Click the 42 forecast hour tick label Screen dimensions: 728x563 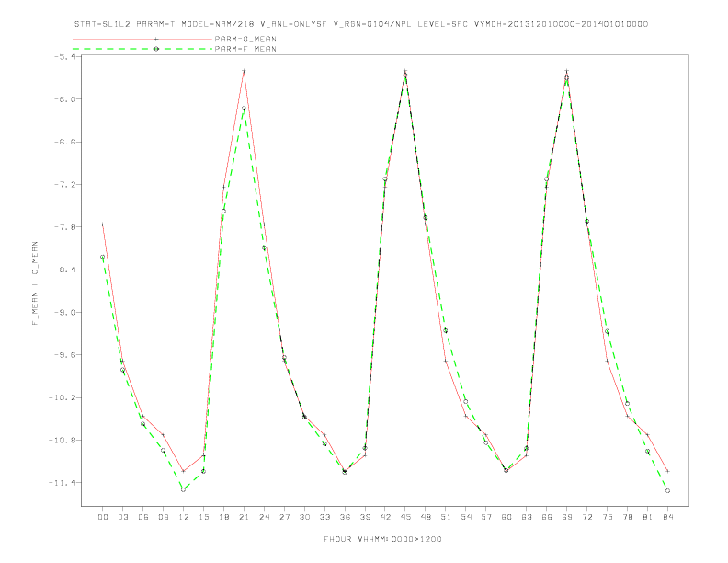pos(385,517)
